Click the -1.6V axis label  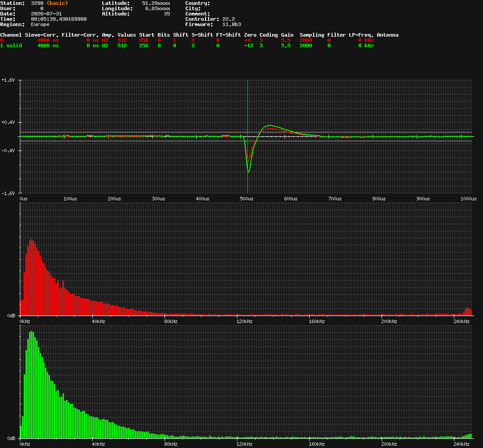8,193
